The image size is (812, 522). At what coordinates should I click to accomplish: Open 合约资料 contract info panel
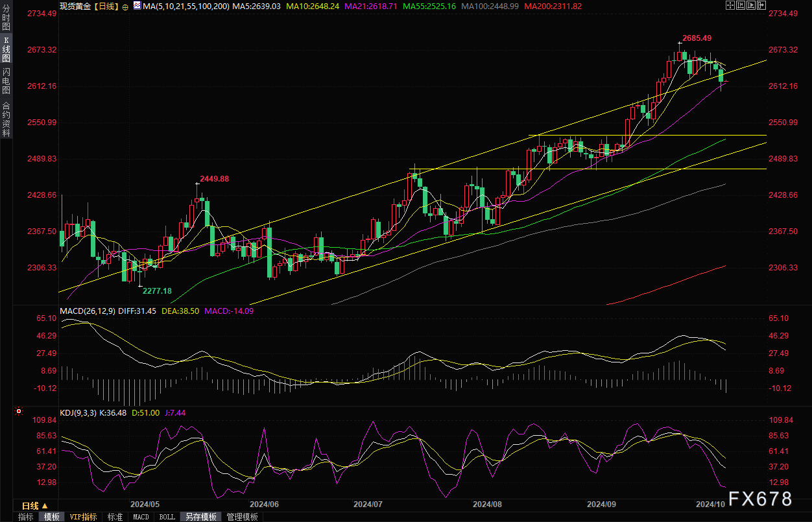(x=6, y=119)
